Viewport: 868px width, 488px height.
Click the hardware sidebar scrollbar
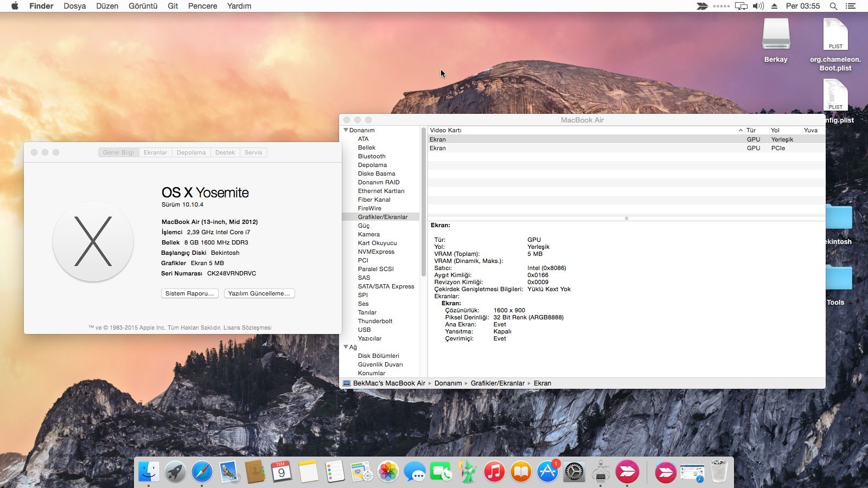[423, 202]
